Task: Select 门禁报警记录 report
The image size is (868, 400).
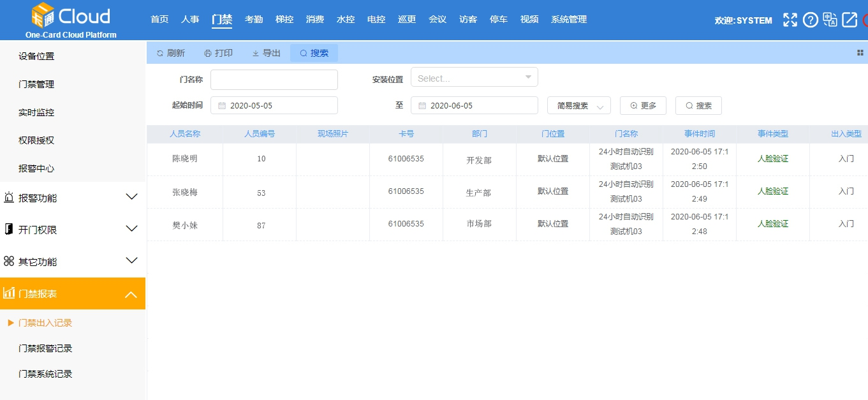Action: tap(45, 348)
